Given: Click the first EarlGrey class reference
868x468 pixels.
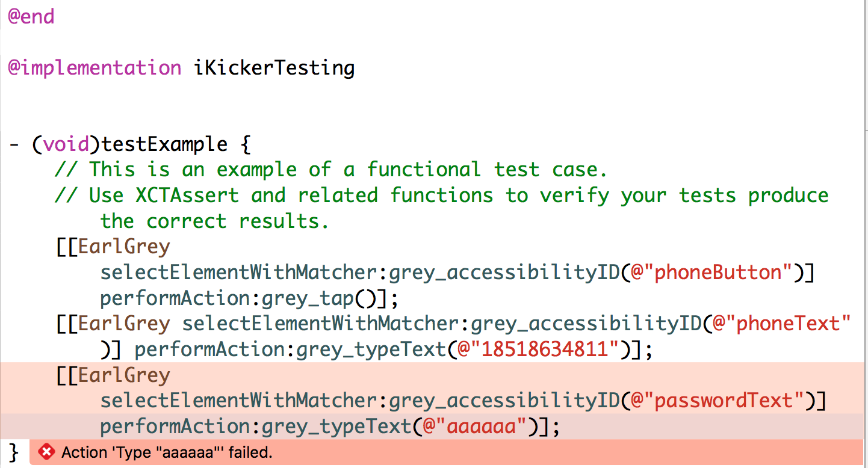Looking at the screenshot, I should 124,247.
